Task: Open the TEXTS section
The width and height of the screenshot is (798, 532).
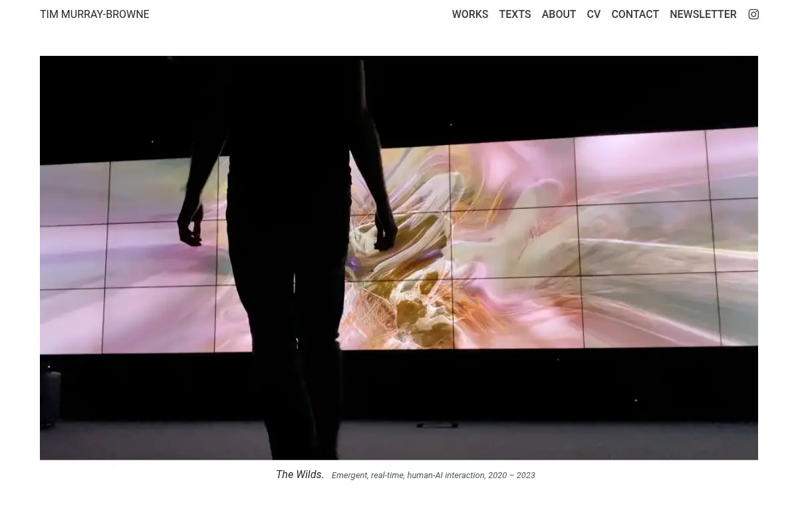Action: [515, 14]
